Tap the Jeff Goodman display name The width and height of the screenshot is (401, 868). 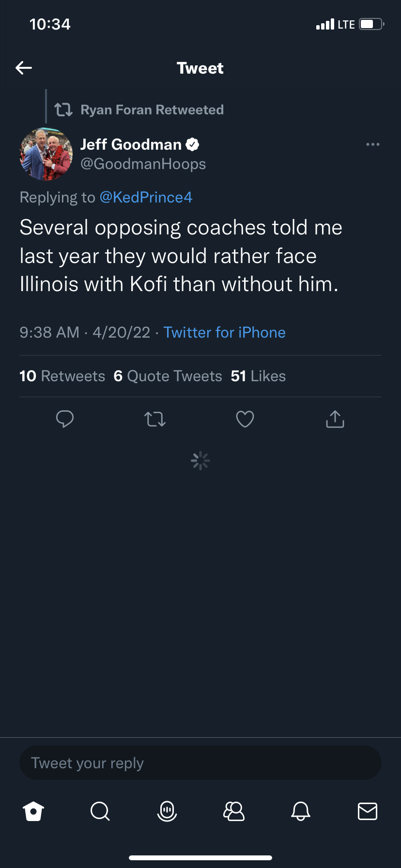pyautogui.click(x=131, y=144)
